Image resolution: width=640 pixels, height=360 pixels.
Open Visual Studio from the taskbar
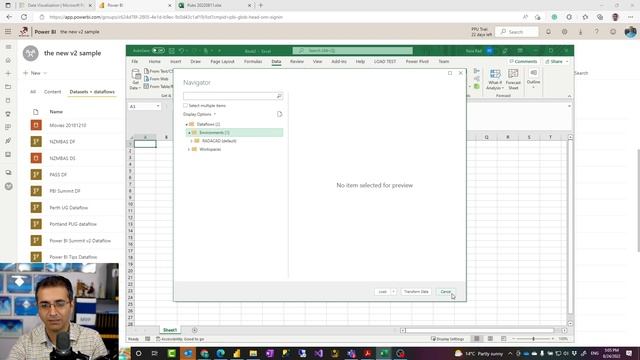(319, 353)
